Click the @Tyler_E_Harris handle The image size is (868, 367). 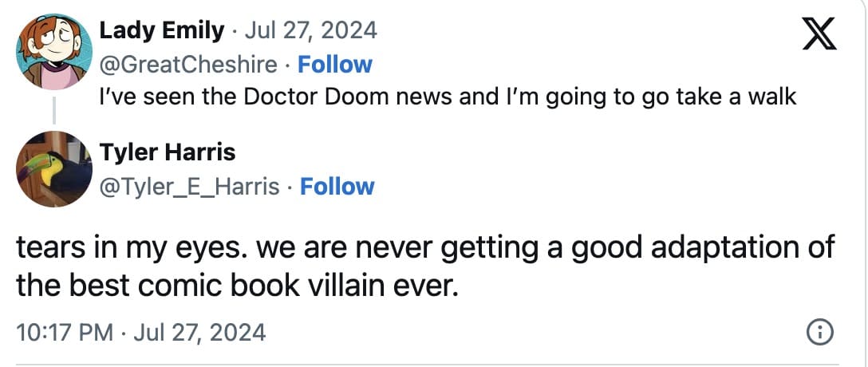coord(190,186)
